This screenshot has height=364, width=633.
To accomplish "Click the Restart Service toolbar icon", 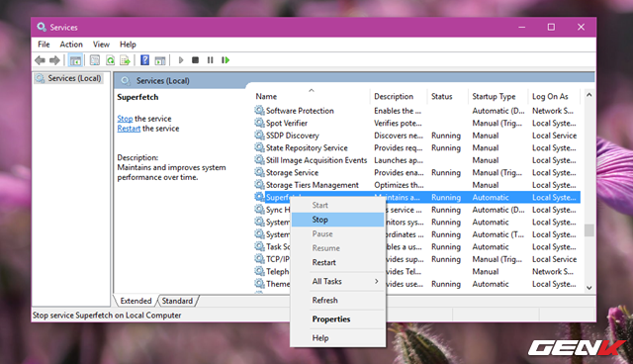I will [x=226, y=60].
